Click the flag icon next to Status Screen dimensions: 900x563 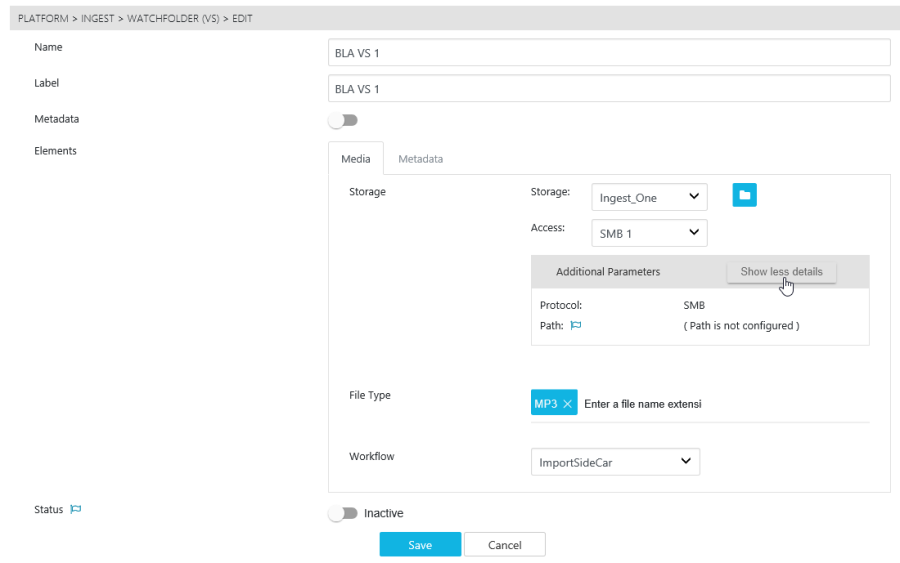[x=75, y=510]
